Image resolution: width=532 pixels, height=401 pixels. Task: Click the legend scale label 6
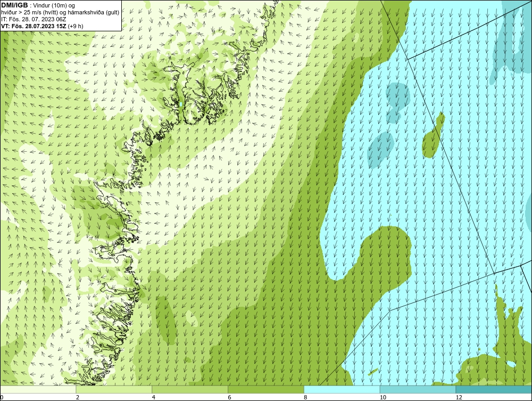click(x=230, y=397)
